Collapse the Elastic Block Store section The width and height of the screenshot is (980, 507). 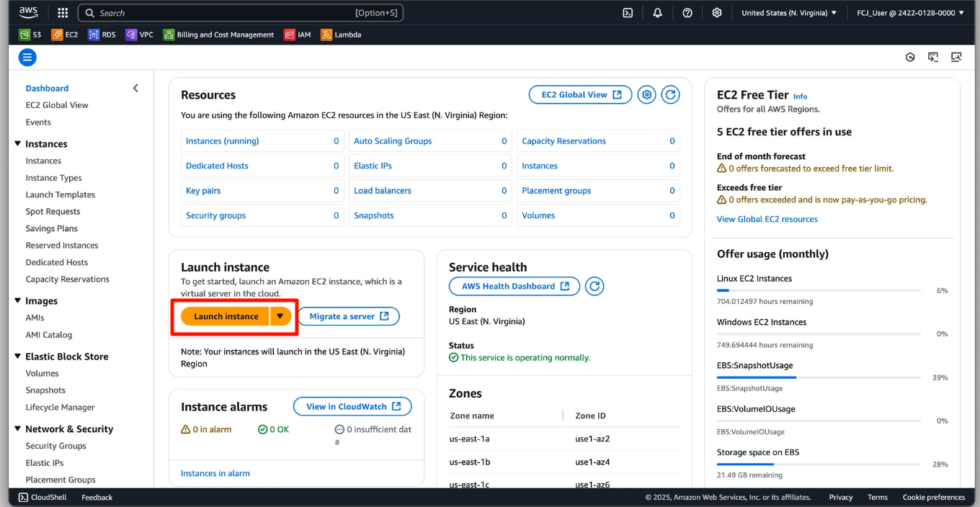click(18, 356)
